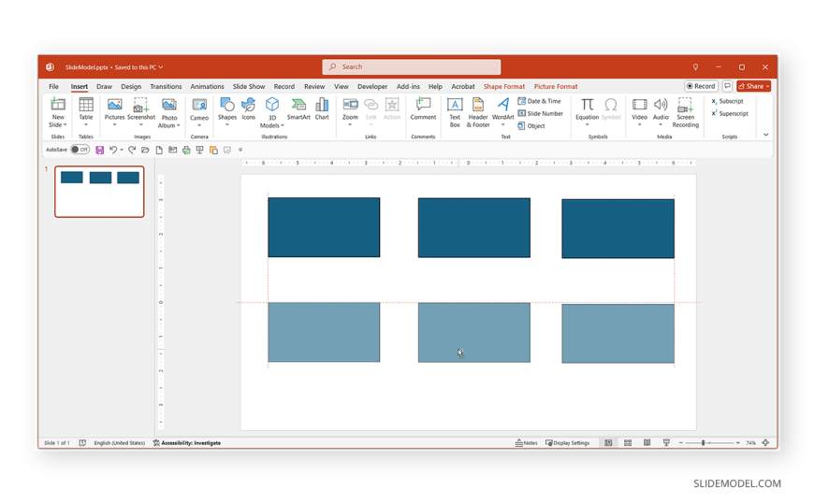Insert Icons from the Illustrations group

pos(249,109)
